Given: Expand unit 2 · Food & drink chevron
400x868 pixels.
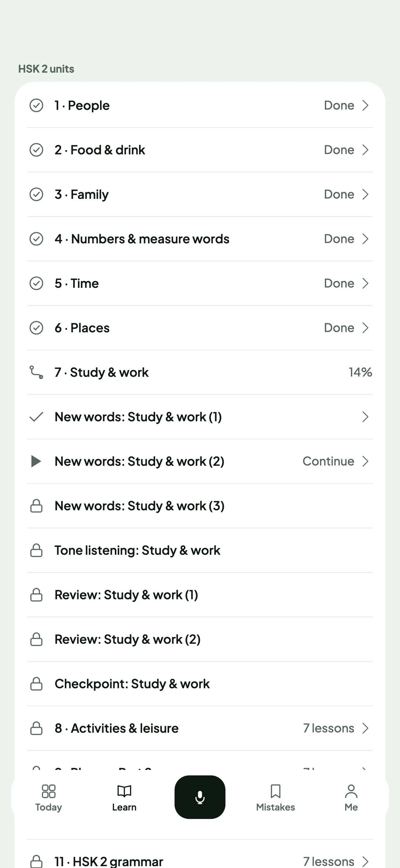Looking at the screenshot, I should (x=365, y=150).
